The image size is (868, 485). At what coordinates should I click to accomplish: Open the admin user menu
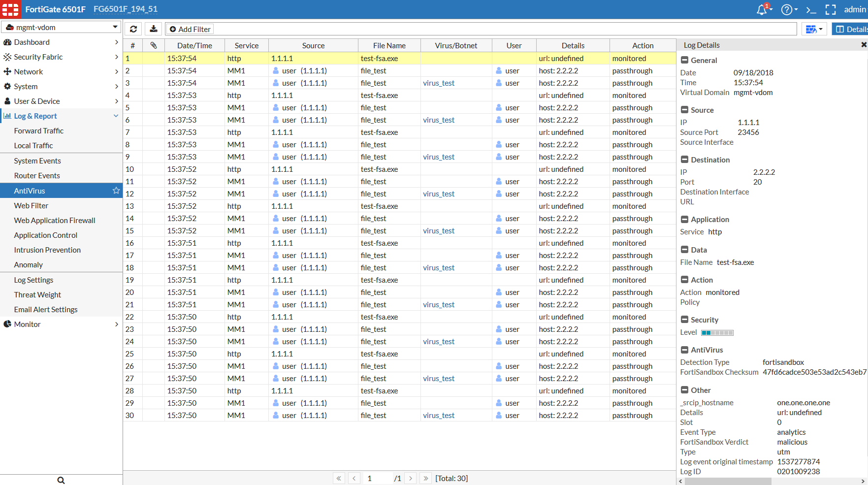pos(855,9)
